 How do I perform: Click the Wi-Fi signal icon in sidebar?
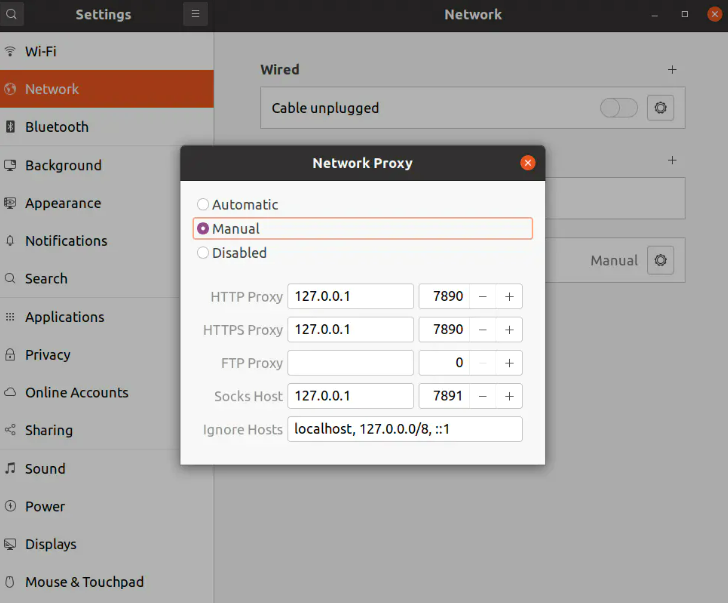coord(10,51)
